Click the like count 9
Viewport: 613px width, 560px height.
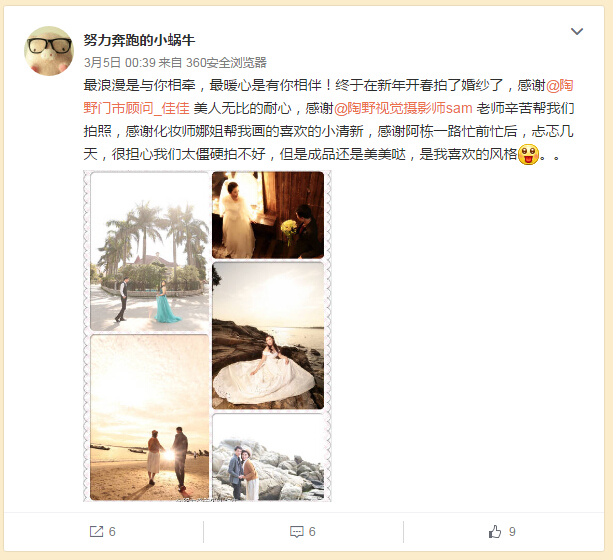(x=512, y=531)
